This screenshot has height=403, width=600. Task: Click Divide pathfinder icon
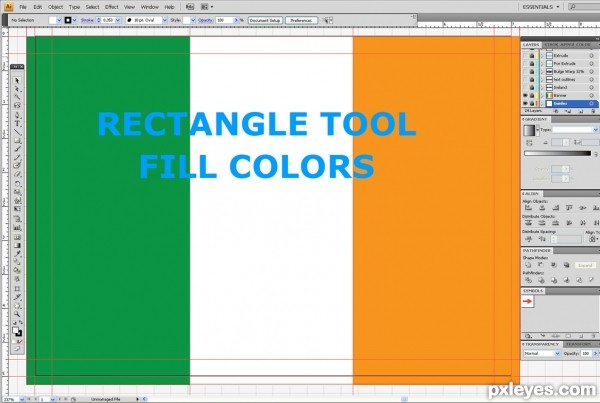tap(528, 280)
